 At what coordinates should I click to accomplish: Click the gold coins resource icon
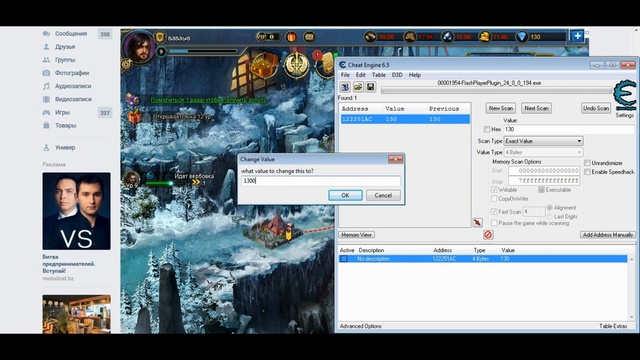click(x=484, y=37)
